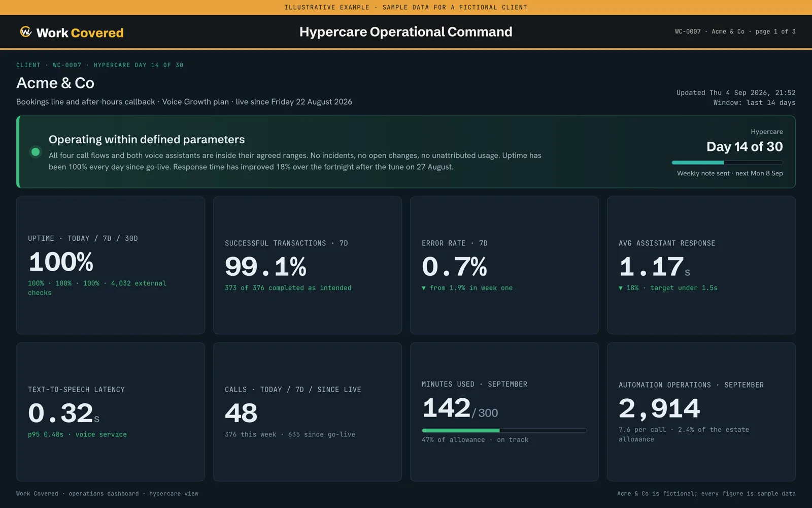Click the 0.32s text-to-speech latency value
This screenshot has height=508, width=812.
64,413
